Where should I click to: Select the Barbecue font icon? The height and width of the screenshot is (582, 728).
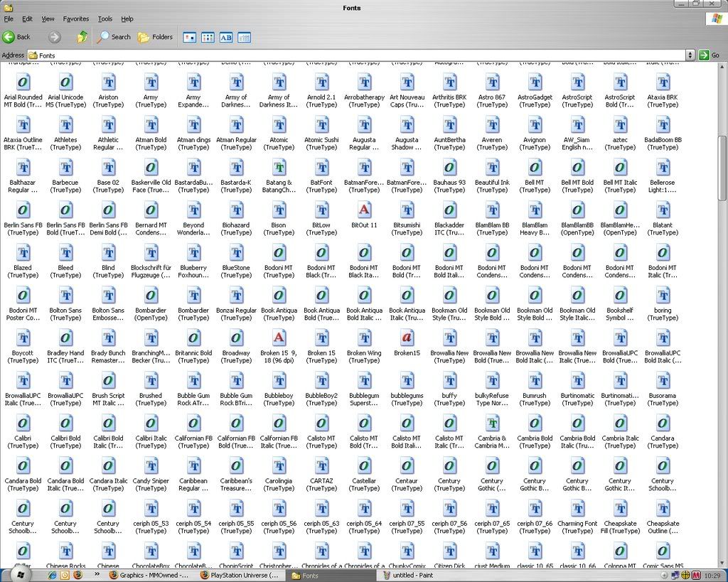coord(65,168)
